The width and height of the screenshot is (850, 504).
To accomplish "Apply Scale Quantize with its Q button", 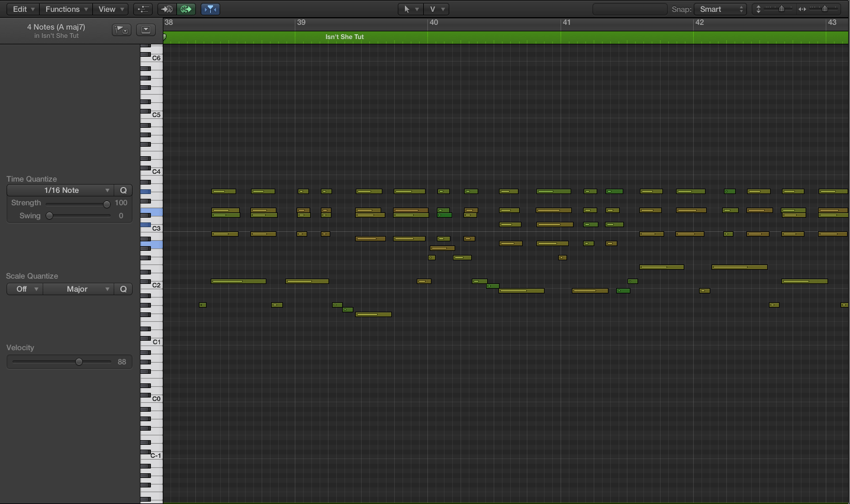I will click(x=123, y=289).
